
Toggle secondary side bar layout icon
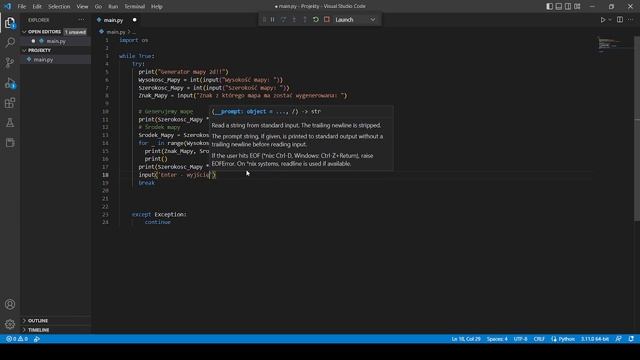click(568, 7)
